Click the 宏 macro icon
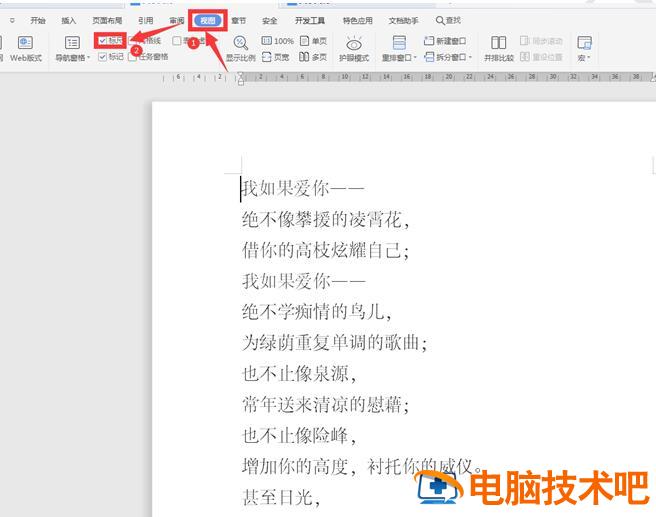Screen dimensions: 656x517 point(584,43)
